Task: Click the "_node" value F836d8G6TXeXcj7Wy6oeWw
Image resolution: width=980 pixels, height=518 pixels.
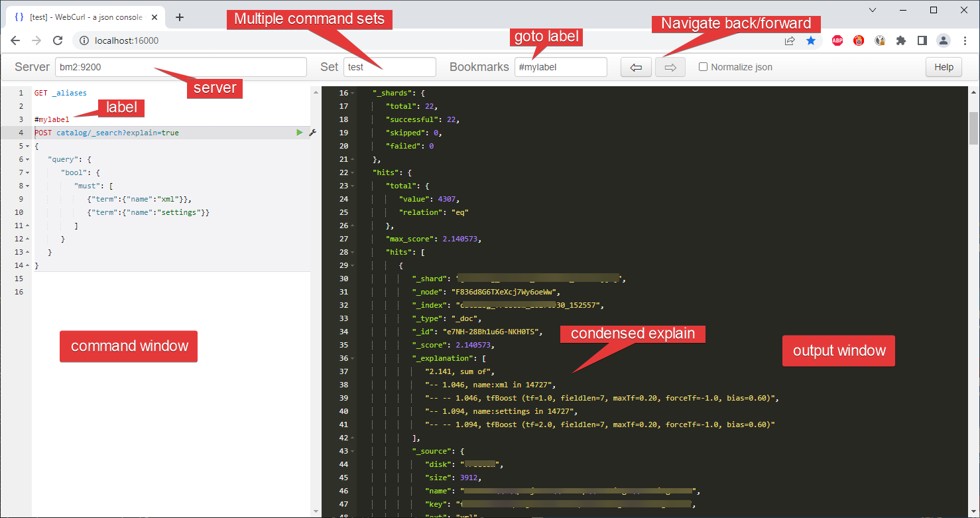Action: click(x=506, y=292)
